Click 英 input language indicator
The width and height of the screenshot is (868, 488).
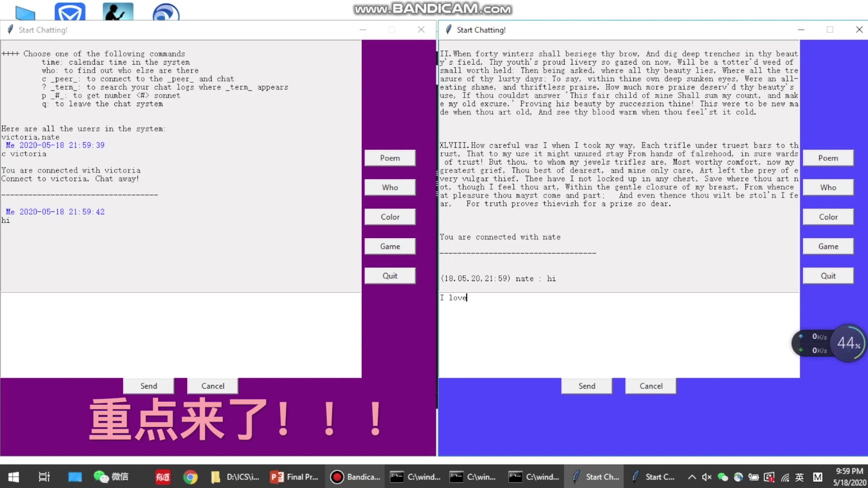pos(799,477)
